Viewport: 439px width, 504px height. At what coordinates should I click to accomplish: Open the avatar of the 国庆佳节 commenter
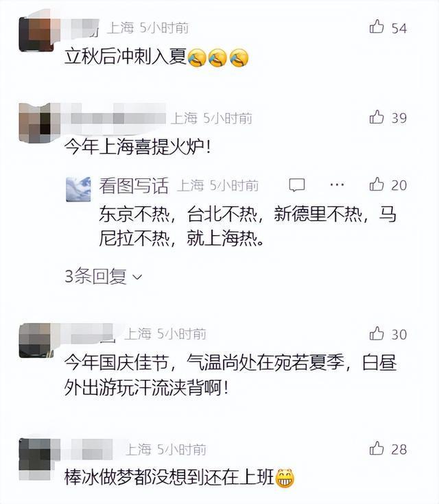(36, 341)
